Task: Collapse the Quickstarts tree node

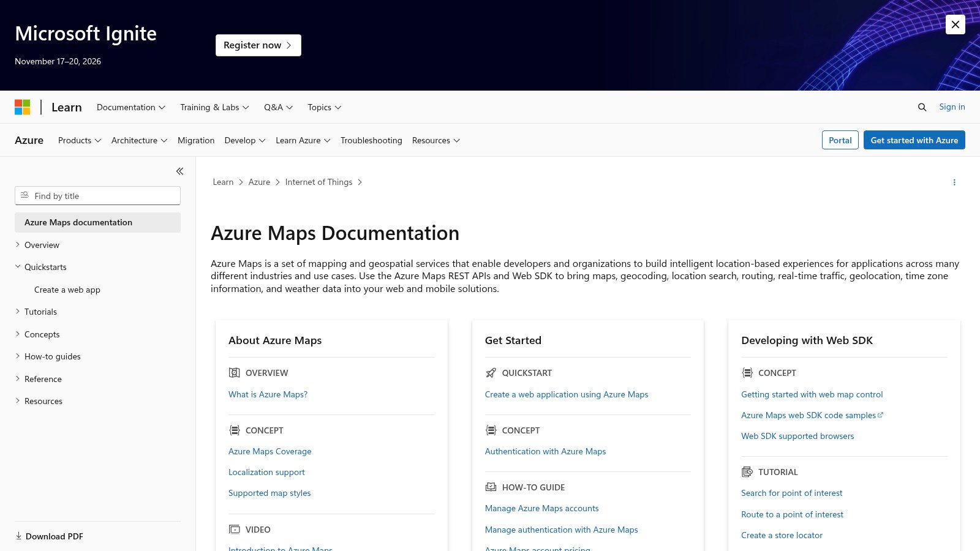Action: coord(18,267)
